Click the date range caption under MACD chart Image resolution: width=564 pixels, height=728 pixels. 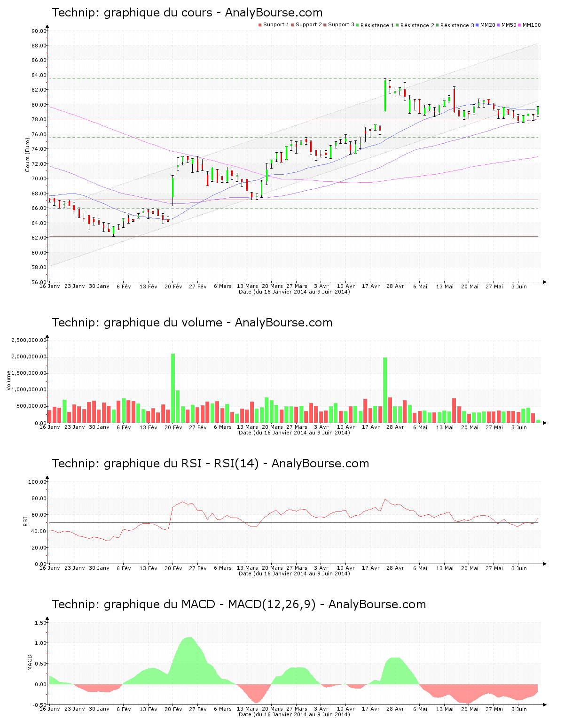click(294, 714)
